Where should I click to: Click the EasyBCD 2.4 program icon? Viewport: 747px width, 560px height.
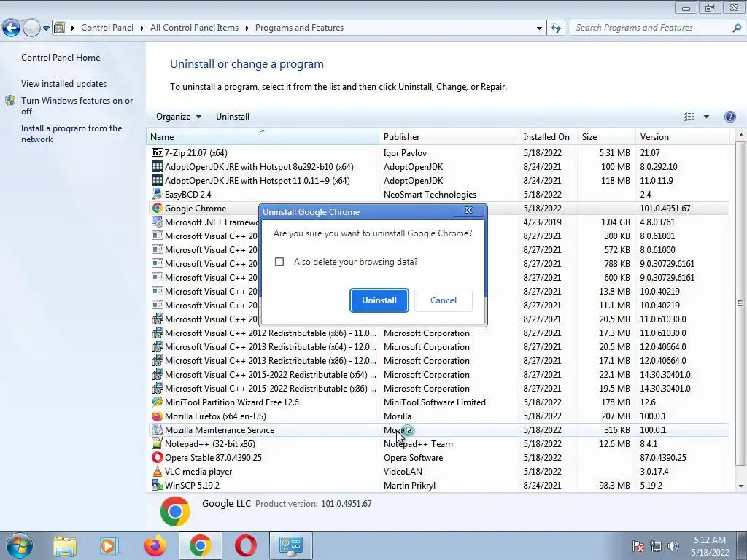(158, 194)
